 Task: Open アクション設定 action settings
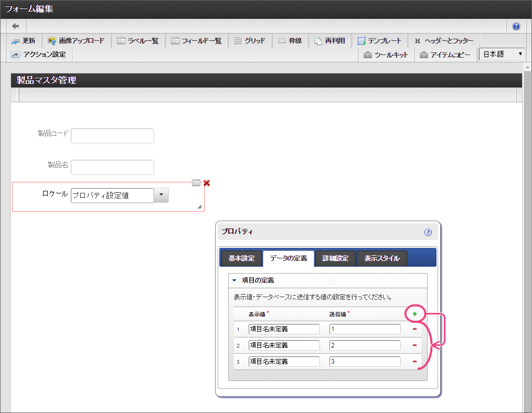click(38, 55)
